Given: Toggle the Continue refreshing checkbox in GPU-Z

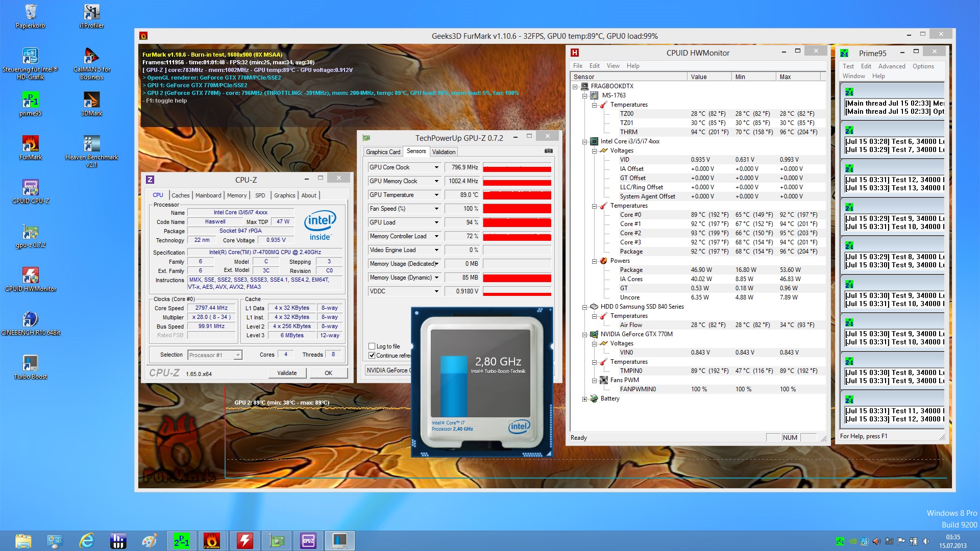Looking at the screenshot, I should pos(372,356).
